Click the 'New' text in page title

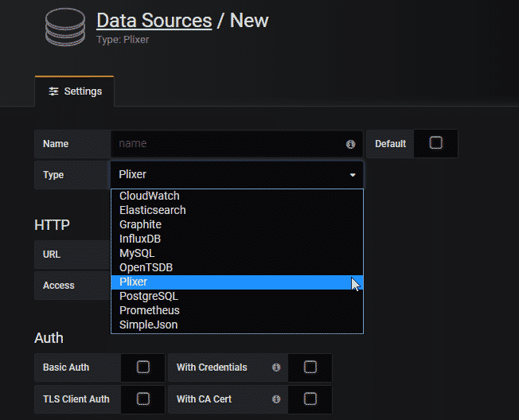point(249,21)
